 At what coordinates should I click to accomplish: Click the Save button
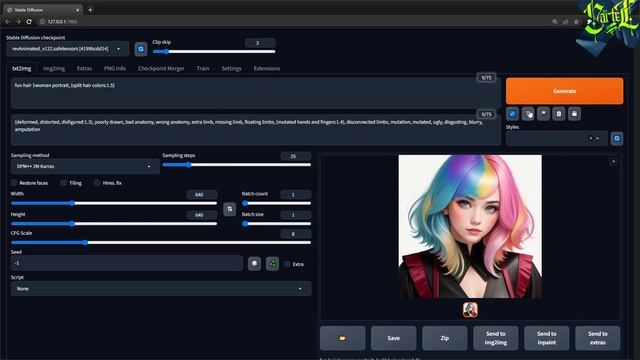[x=393, y=338]
